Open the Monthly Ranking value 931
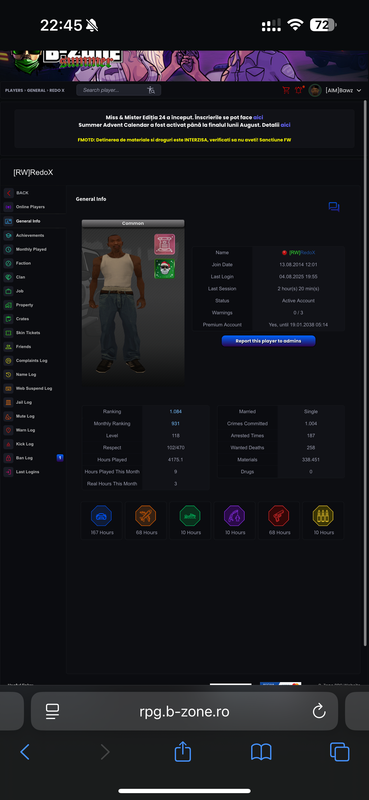This screenshot has width=369, height=800. [x=176, y=423]
